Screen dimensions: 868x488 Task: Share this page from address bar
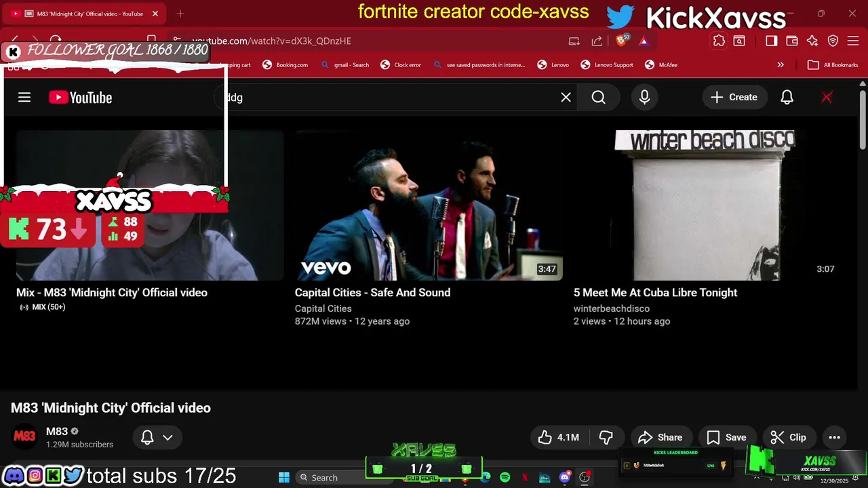[597, 41]
